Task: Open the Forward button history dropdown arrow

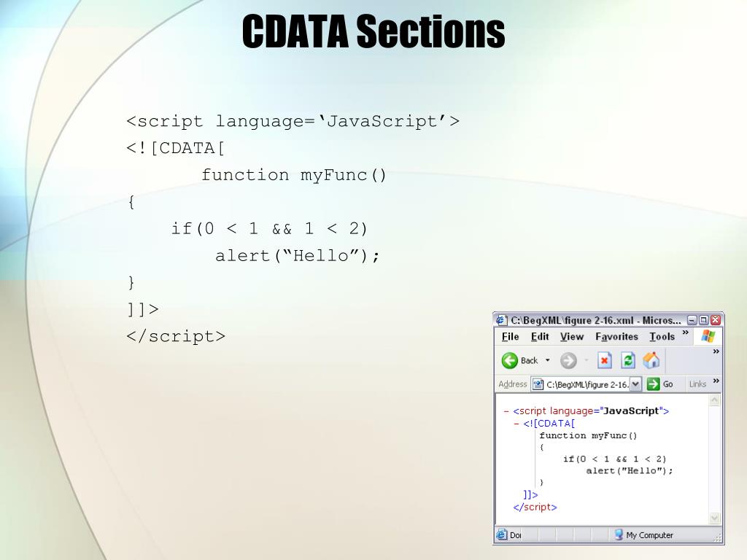Action: pos(586,360)
